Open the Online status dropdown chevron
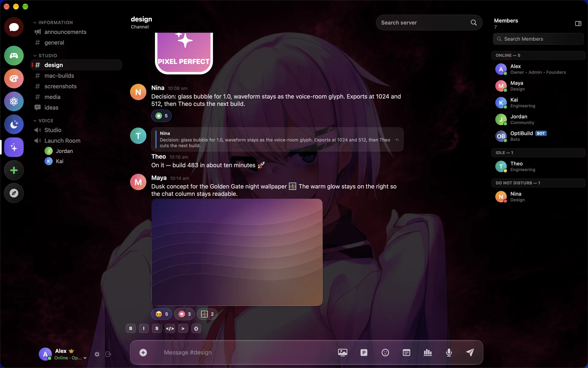Viewport: 588px width, 368px height. click(85, 358)
